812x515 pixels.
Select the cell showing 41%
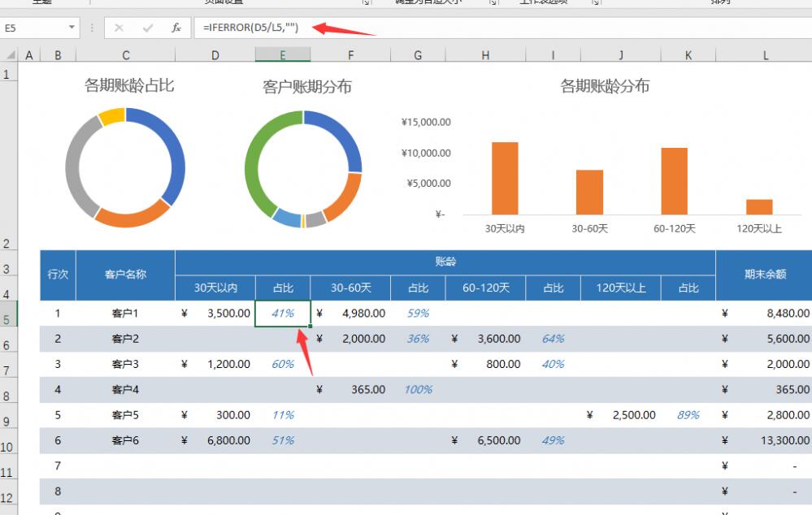pos(283,314)
